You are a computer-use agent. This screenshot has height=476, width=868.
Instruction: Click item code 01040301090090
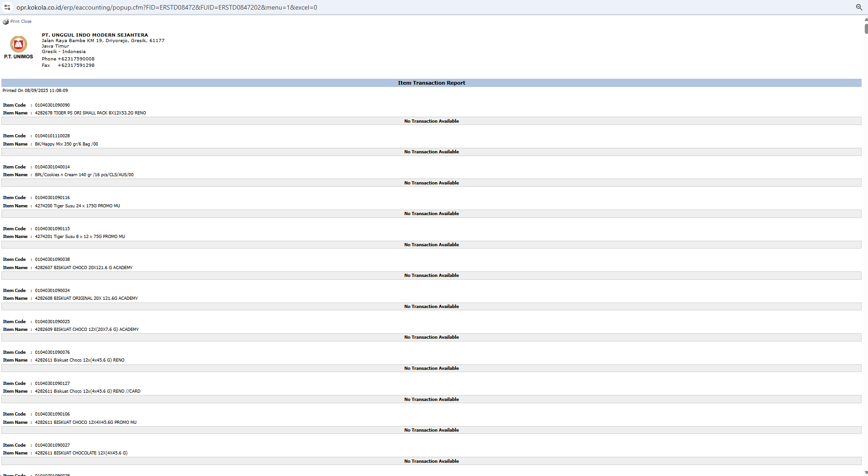pyautogui.click(x=52, y=105)
